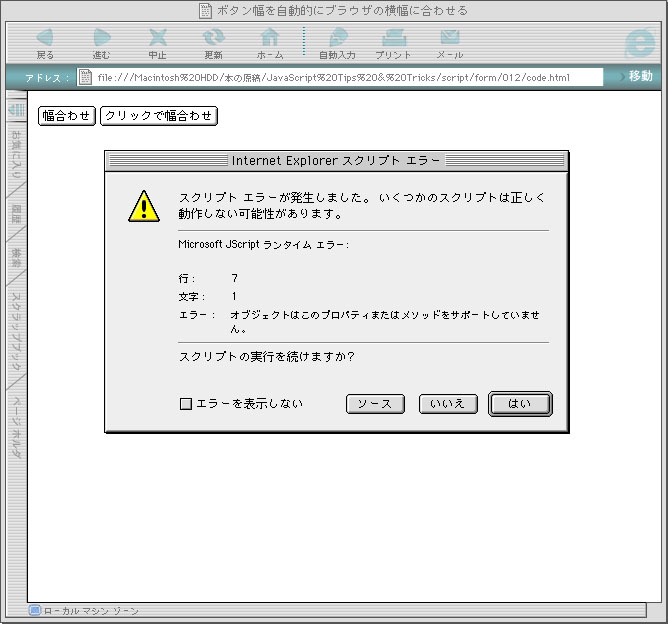Viewport: 668px width, 624px height.
Task: Click the ローカルマシンゾーン zone icon
Action: (35, 611)
